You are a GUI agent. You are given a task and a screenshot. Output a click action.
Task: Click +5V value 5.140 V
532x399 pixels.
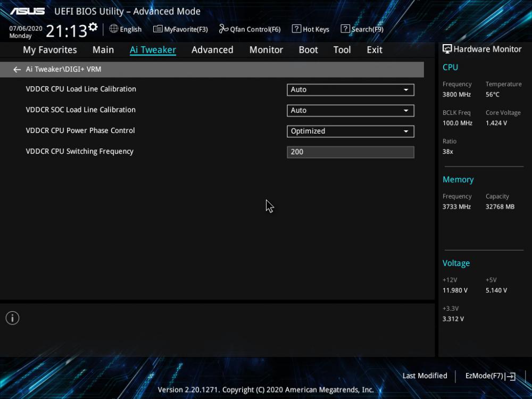point(496,290)
